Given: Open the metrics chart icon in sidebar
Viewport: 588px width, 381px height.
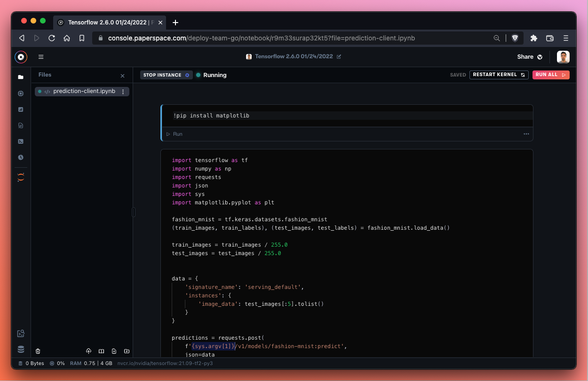Looking at the screenshot, I should (x=21, y=109).
